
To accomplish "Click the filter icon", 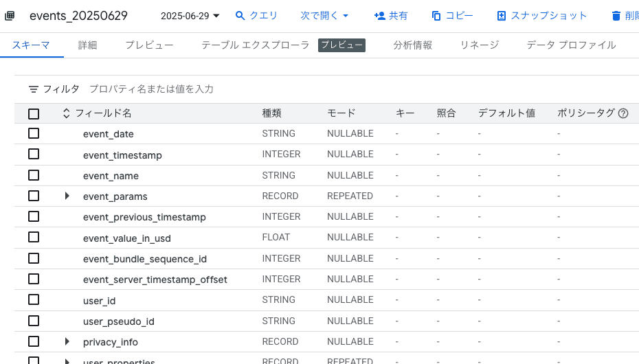I will tap(34, 89).
